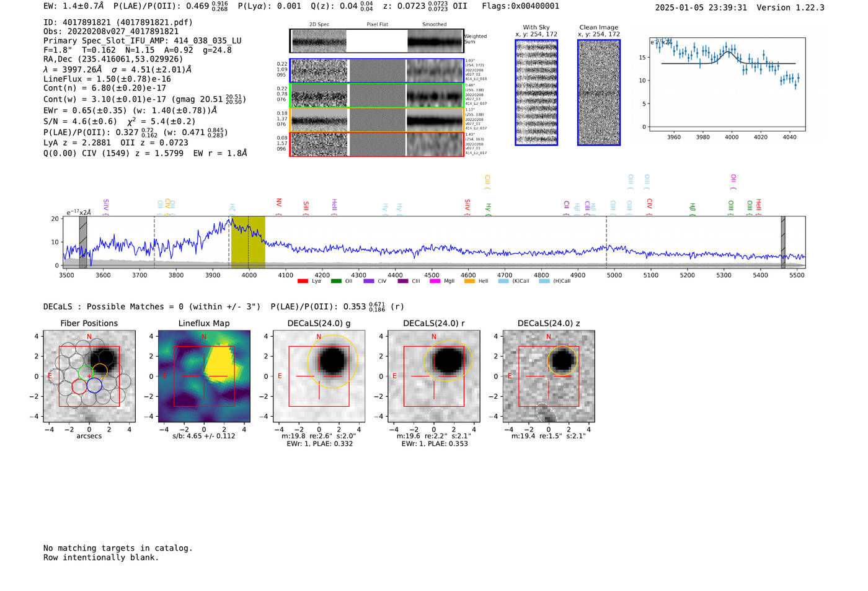Click the Lineflux Map panel

coord(204,376)
